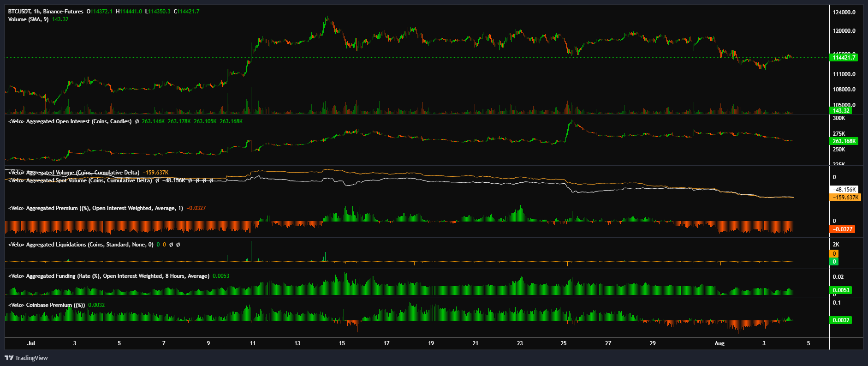Click the low value L114350.3
Screen dimensions: 868x366
158,12
